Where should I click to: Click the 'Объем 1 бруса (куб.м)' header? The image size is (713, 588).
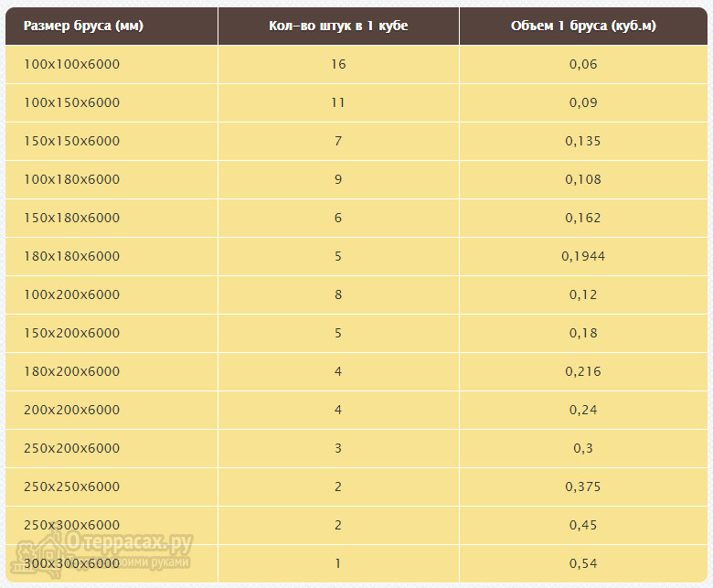583,26
